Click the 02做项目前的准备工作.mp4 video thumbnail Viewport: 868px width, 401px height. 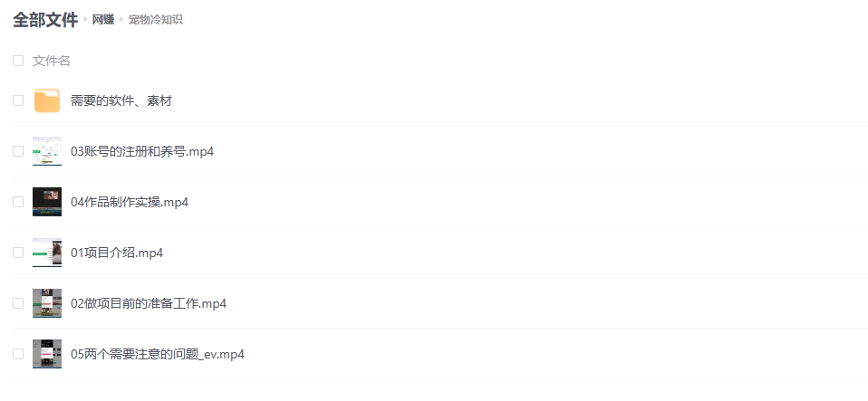click(47, 303)
